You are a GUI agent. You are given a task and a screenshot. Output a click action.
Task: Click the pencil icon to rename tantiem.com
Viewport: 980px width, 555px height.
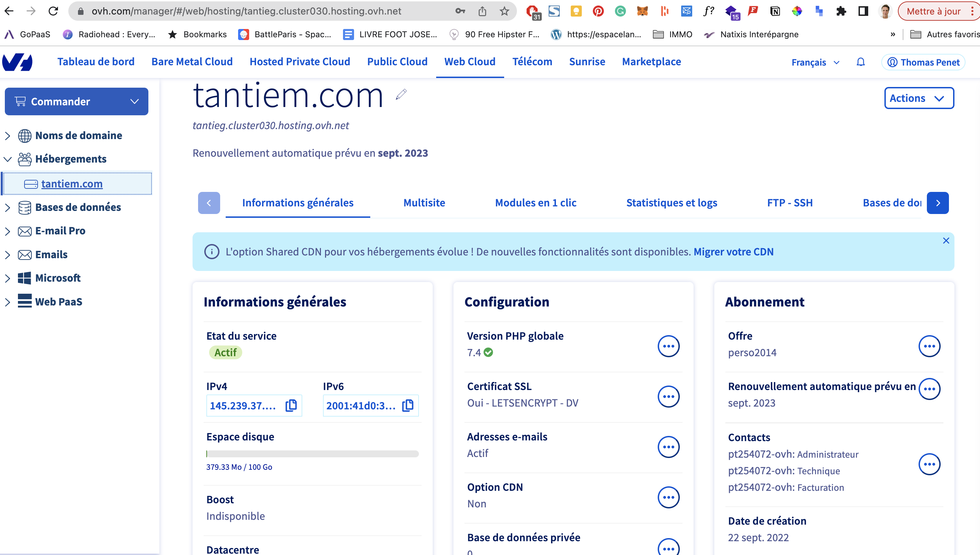pyautogui.click(x=401, y=94)
